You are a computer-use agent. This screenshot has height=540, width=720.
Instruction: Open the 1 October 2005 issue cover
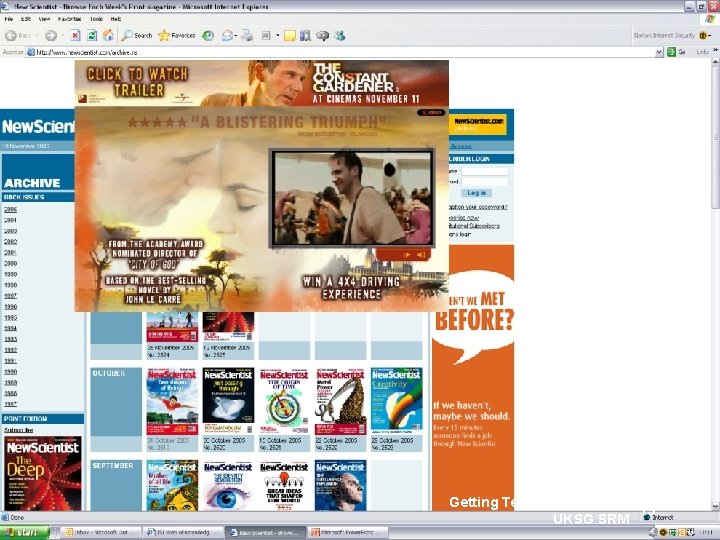[x=172, y=401]
